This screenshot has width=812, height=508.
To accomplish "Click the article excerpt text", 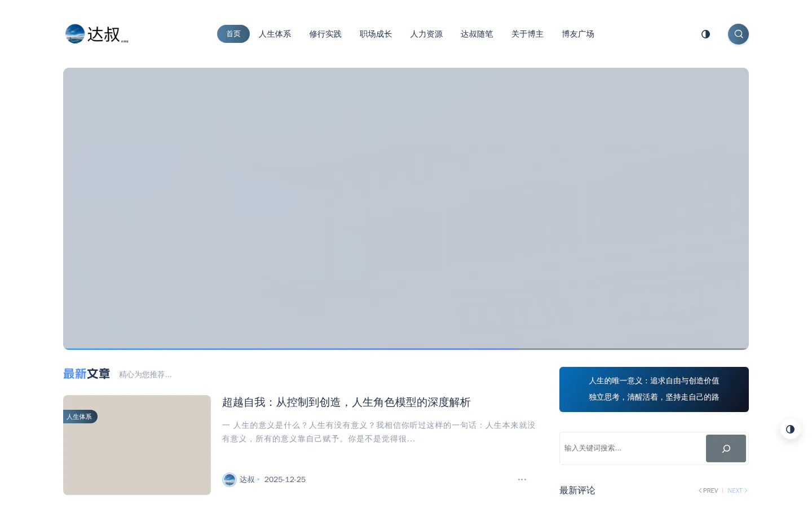I will click(x=379, y=432).
